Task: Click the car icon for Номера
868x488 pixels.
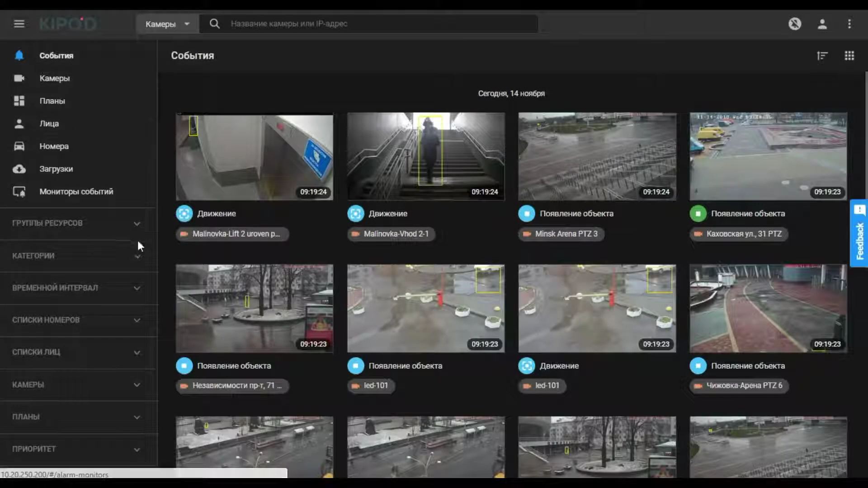Action: click(19, 146)
